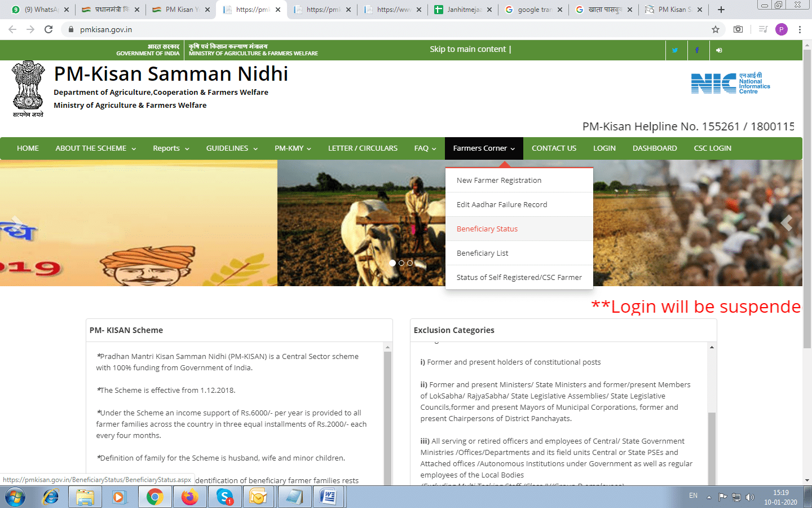Expand the FAQ dropdown menu

[x=425, y=148]
